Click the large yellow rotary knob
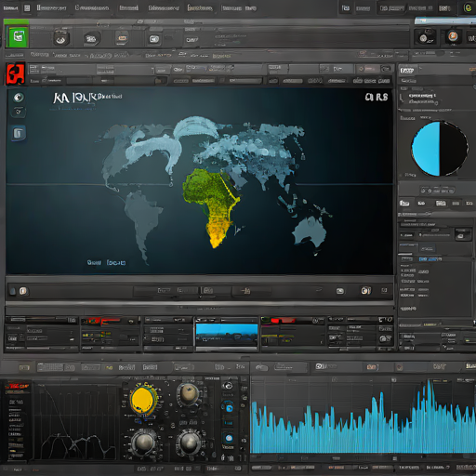Image resolution: width=476 pixels, height=476 pixels. 143,400
